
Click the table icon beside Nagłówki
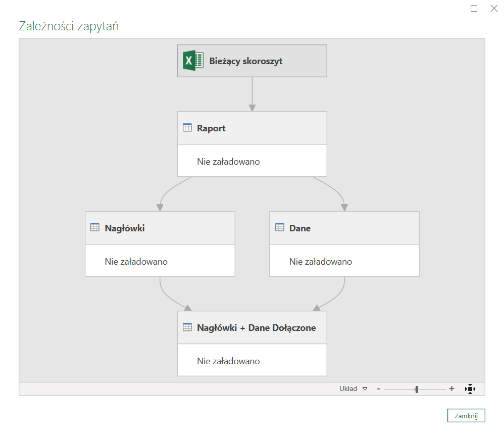pos(94,228)
